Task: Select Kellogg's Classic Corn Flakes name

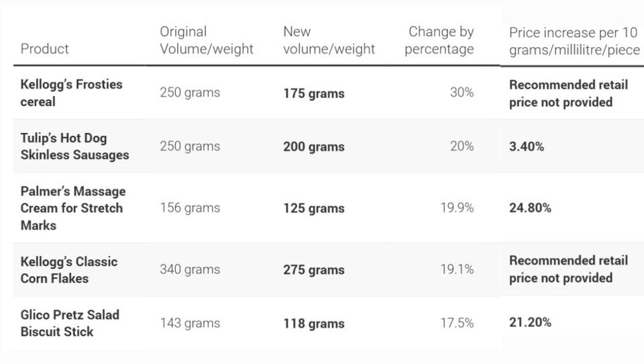Action: coord(69,270)
